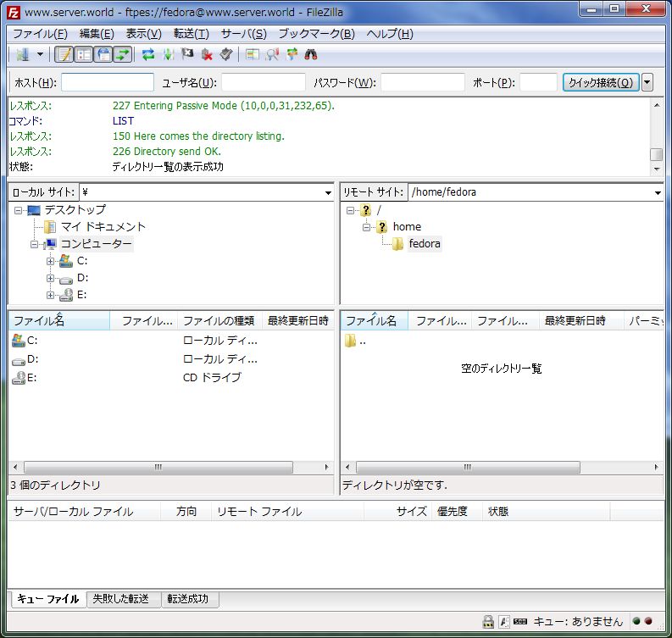Click the encryption lock status icon
Image resolution: width=672 pixels, height=638 pixels.
pos(488,621)
